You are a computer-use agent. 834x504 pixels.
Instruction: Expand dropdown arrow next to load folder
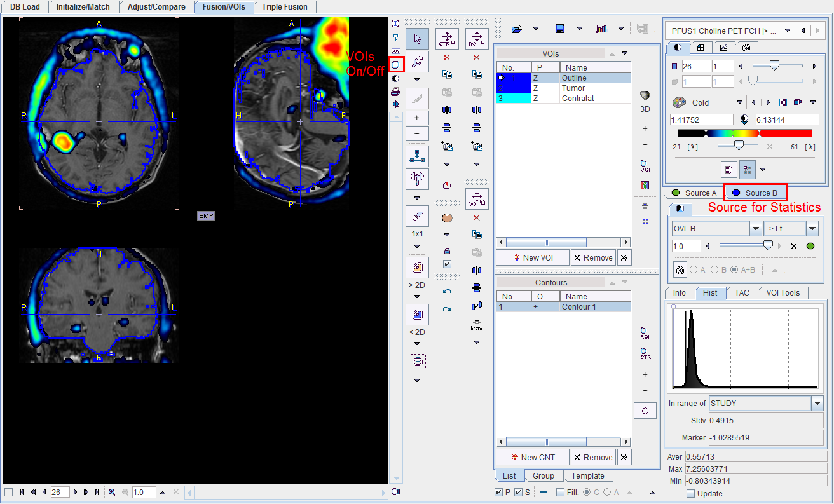click(x=536, y=29)
